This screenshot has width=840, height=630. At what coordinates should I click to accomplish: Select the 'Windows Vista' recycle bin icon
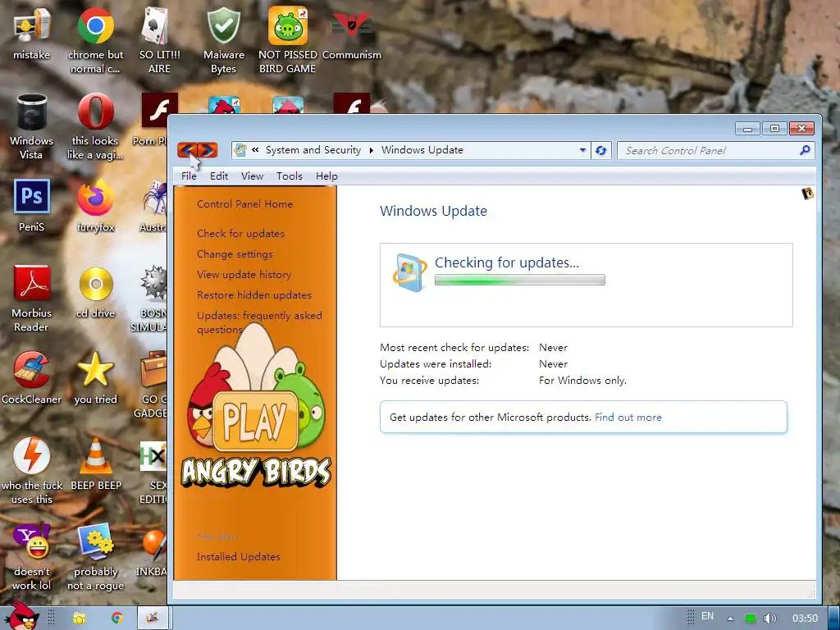tap(31, 126)
